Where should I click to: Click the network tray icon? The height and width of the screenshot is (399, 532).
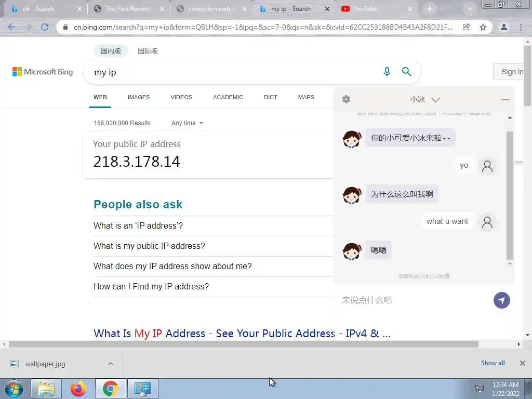pos(480,389)
